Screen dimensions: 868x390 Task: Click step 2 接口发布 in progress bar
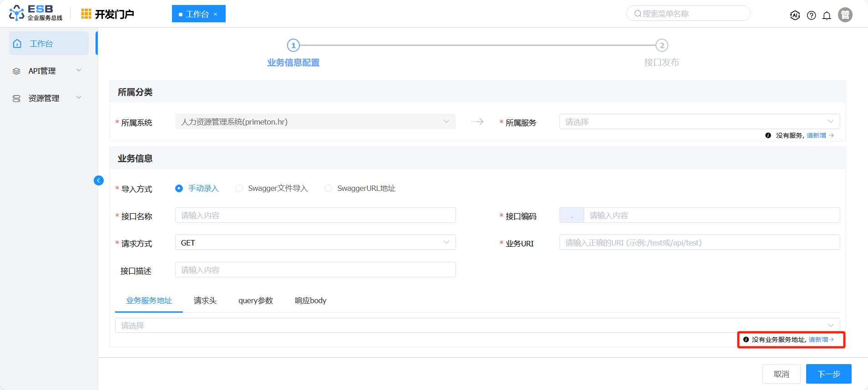(661, 45)
